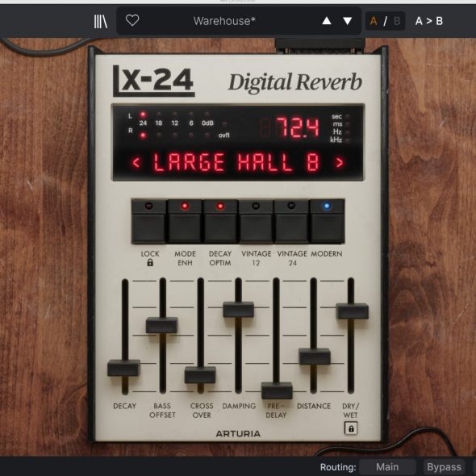This screenshot has height=476, width=476.
Task: Toggle the DRY/WET lock icon
Action: [x=351, y=428]
